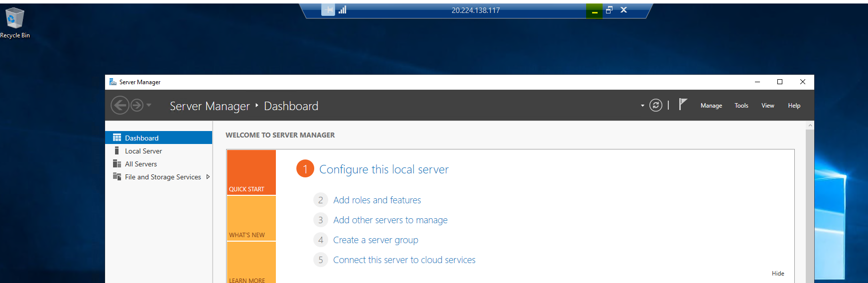Click the dashboard vertical scrollbar thumb
This screenshot has height=283, width=868.
tap(810, 206)
